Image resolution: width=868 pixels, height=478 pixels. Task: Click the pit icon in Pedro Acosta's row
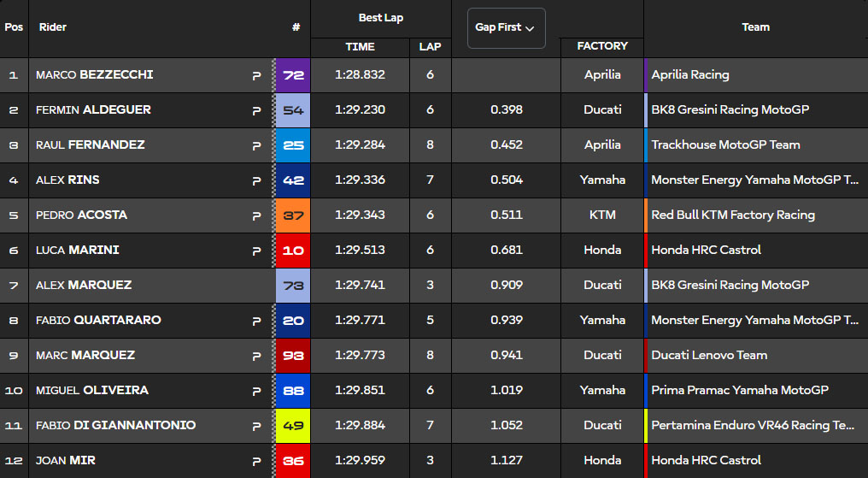256,215
